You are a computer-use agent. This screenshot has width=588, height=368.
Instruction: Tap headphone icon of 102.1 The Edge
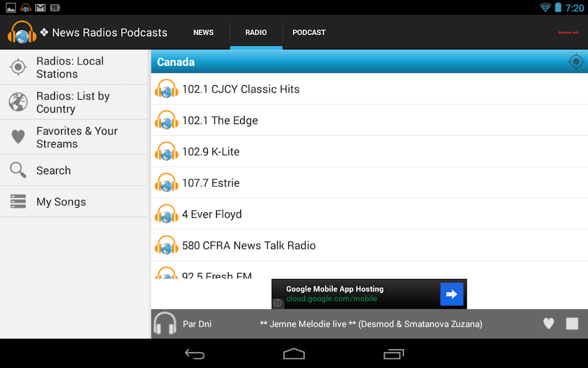tap(167, 120)
